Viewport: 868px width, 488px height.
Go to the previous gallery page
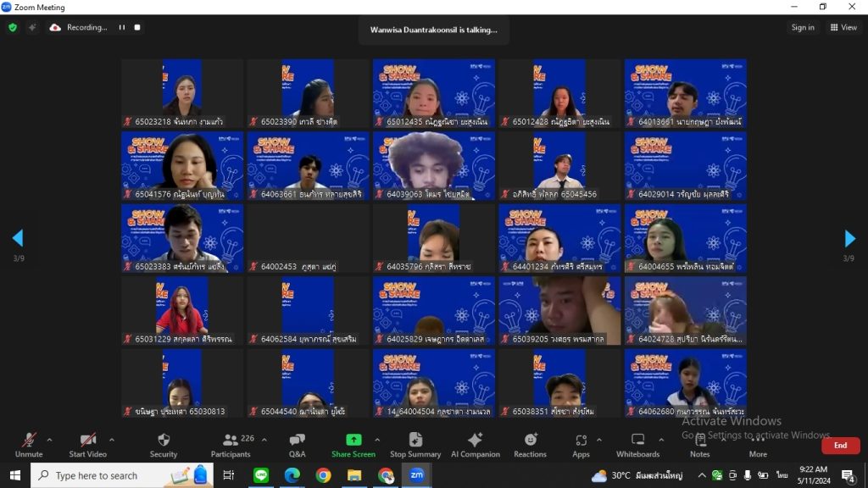(x=18, y=238)
